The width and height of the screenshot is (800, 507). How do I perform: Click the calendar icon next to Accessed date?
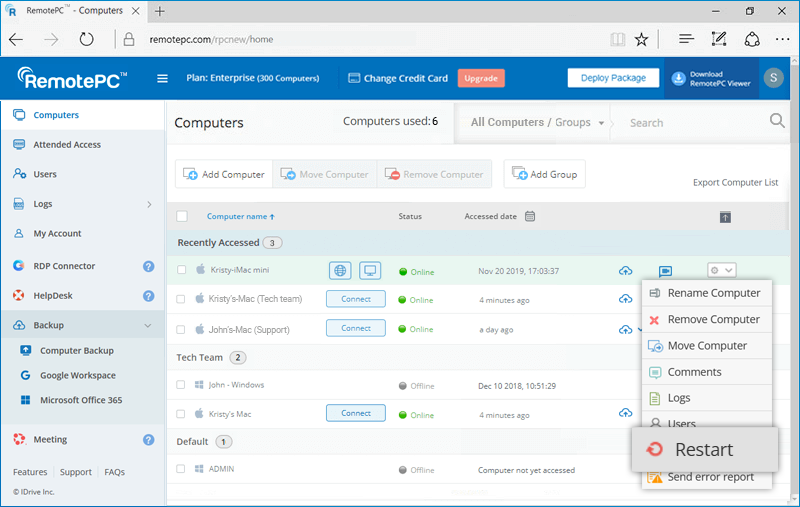click(x=530, y=216)
